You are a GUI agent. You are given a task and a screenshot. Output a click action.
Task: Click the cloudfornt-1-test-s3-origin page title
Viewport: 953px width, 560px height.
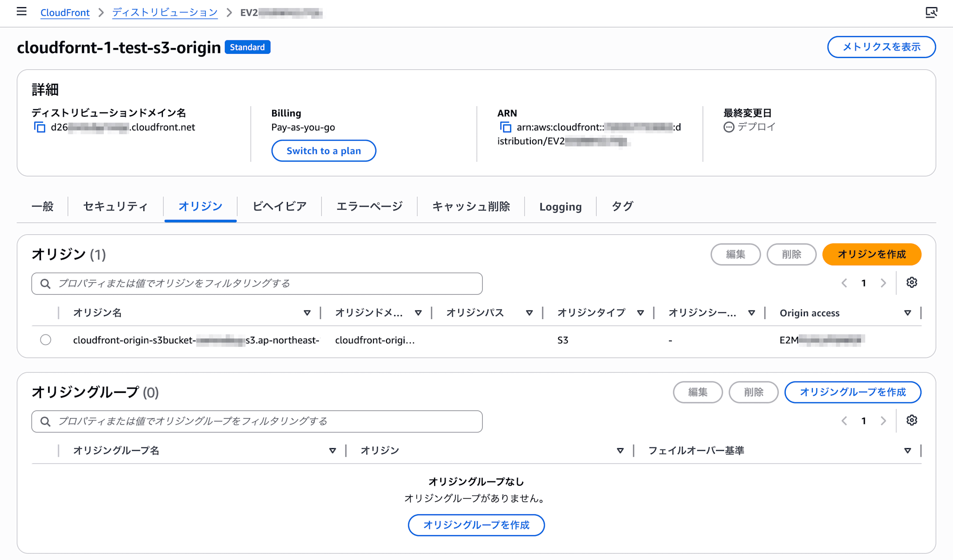[x=119, y=48]
